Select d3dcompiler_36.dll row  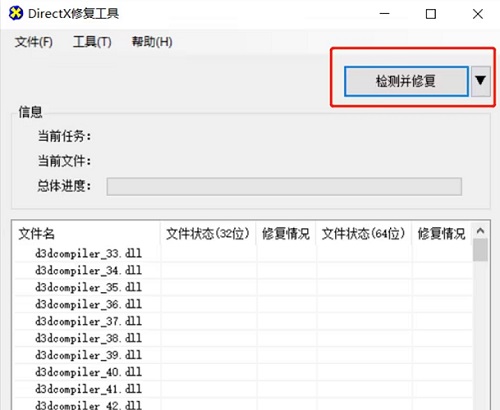[243, 304]
